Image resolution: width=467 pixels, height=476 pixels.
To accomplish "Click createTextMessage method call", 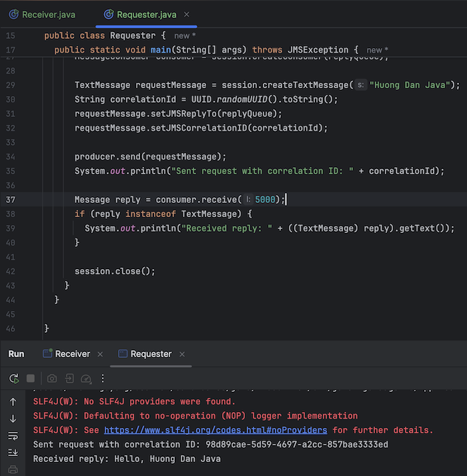I will 306,85.
